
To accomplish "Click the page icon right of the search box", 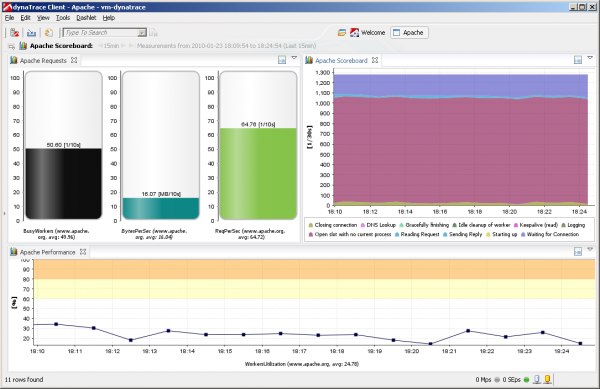I will click(x=153, y=33).
